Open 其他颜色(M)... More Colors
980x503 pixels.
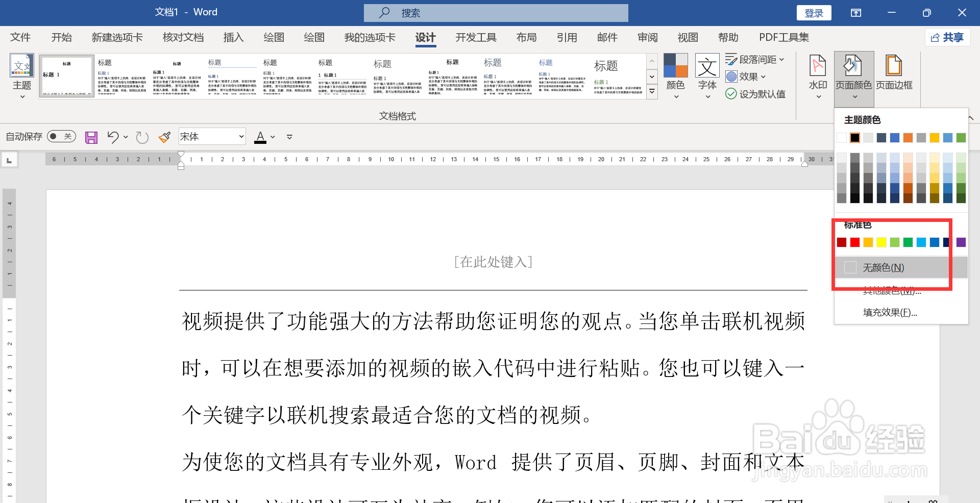[x=901, y=291]
